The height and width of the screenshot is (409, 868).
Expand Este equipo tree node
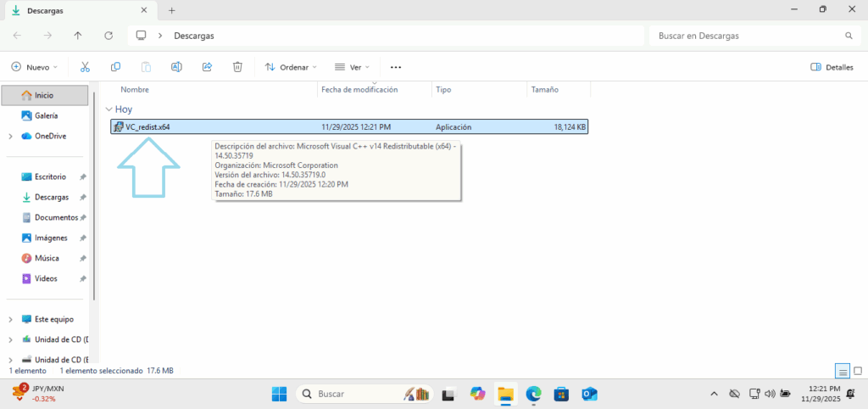(x=10, y=319)
